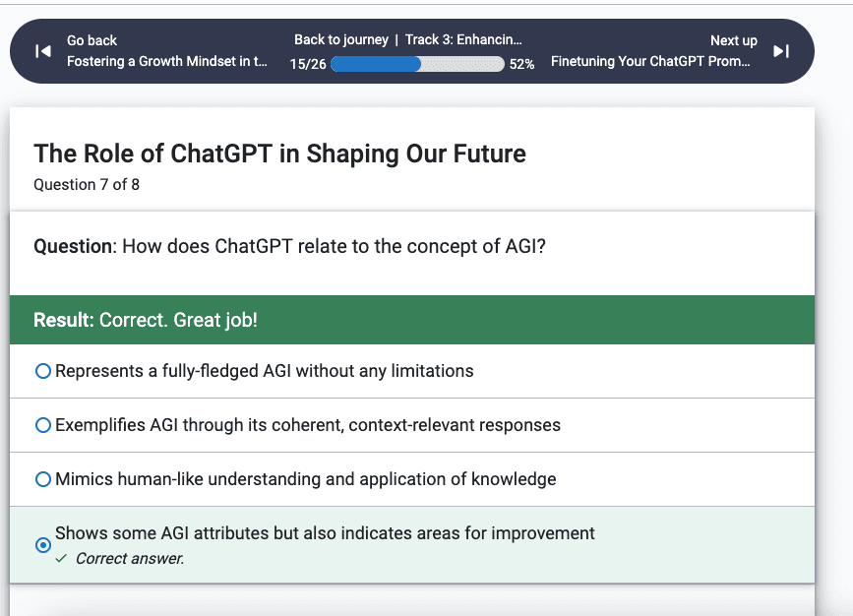853x616 pixels.
Task: Click the quiz title 'The Role of ChatGPT'
Action: (279, 154)
